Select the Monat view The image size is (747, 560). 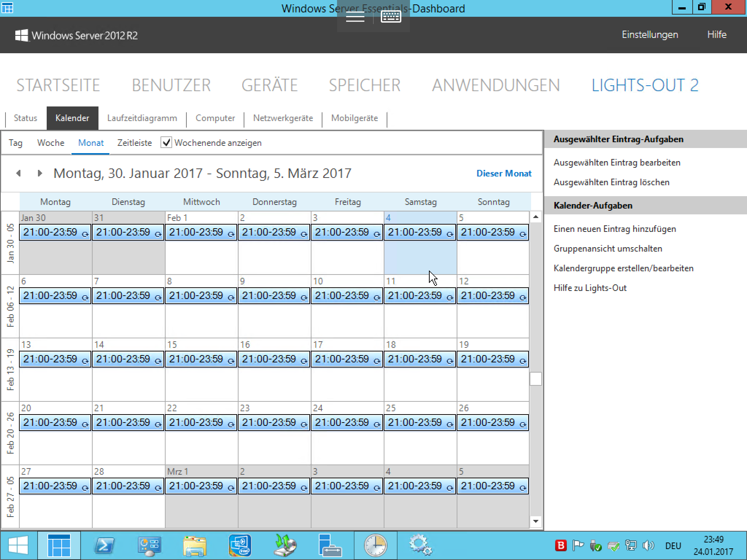pos(91,143)
